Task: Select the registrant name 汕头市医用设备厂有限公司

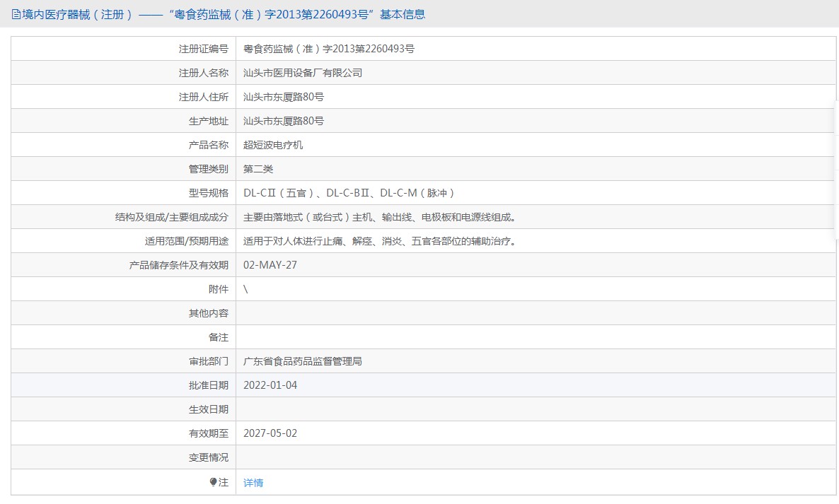Action: [x=302, y=73]
